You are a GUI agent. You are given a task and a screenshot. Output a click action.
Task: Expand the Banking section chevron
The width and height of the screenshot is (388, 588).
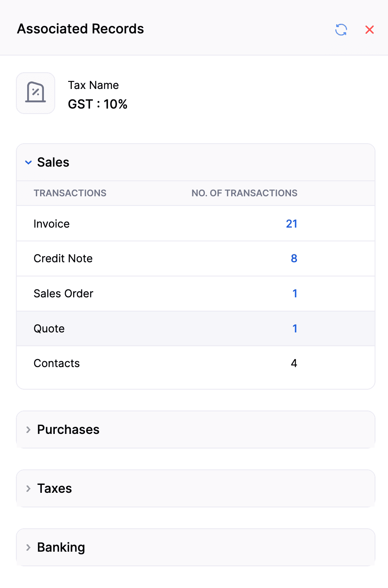tap(28, 547)
